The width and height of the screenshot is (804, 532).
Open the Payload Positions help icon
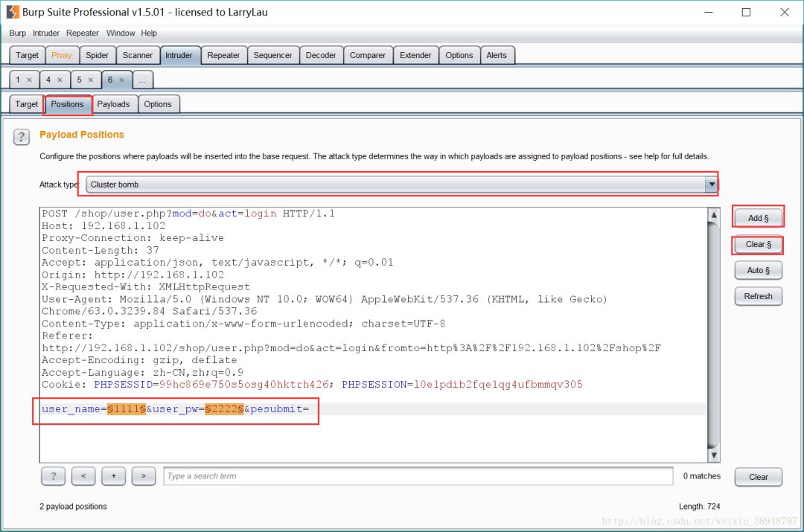[22, 137]
